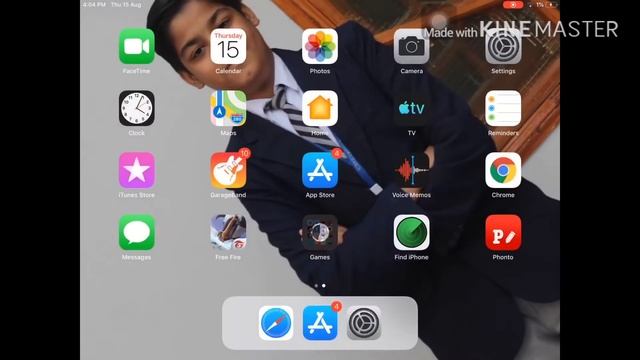The image size is (640, 360).
Task: Open the Camera app
Action: tap(411, 46)
